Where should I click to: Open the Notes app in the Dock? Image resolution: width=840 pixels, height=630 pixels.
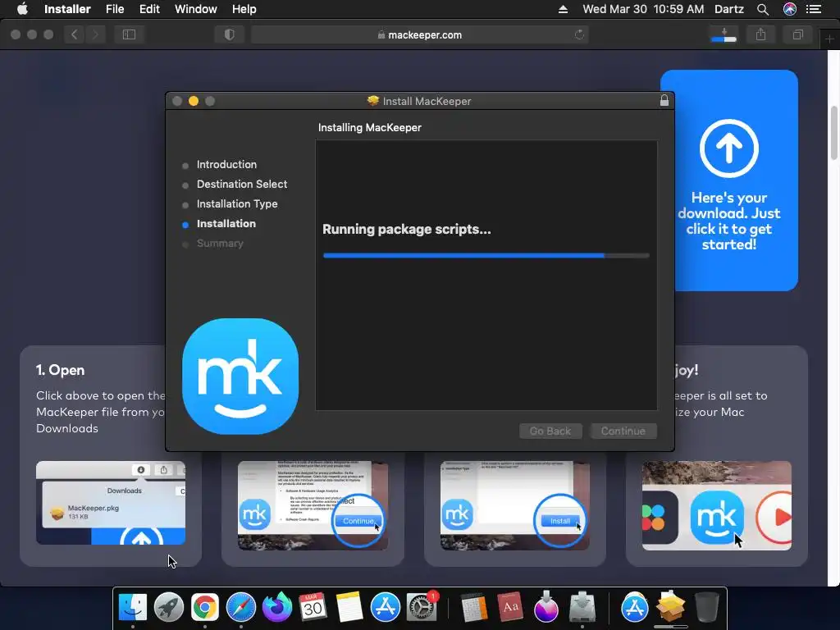[349, 608]
